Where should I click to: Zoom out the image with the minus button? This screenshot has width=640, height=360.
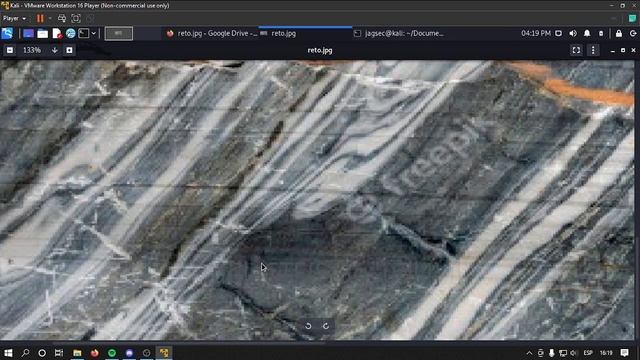[10, 50]
